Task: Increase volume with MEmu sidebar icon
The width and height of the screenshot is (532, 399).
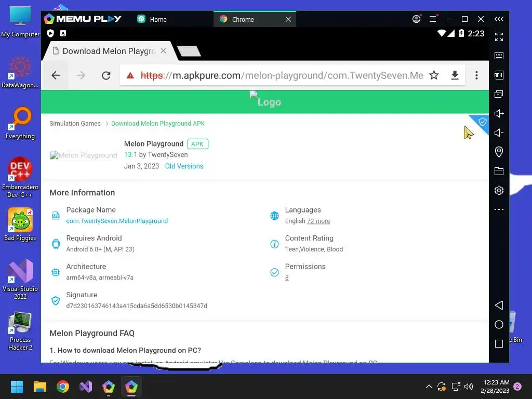Action: point(499,113)
